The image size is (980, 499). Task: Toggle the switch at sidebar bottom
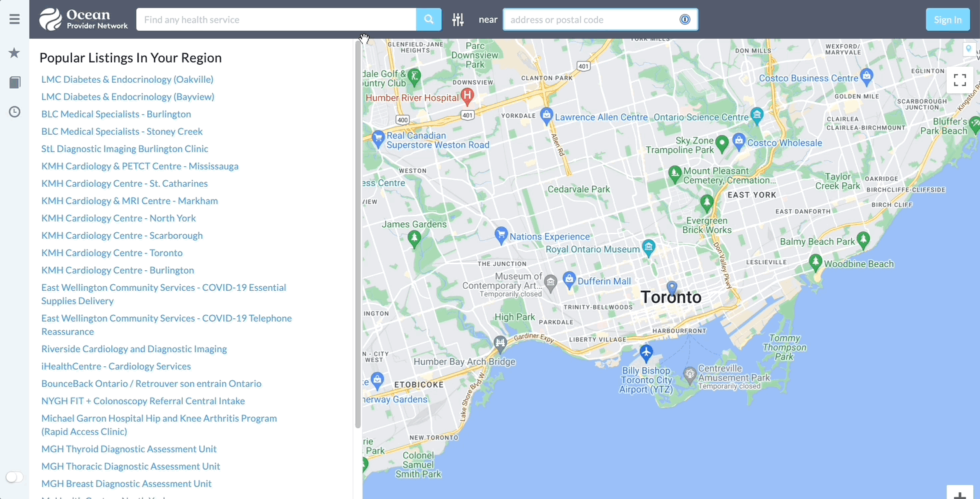(14, 477)
